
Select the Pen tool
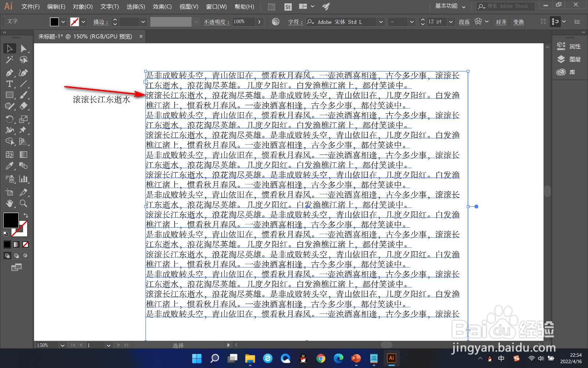10,73
